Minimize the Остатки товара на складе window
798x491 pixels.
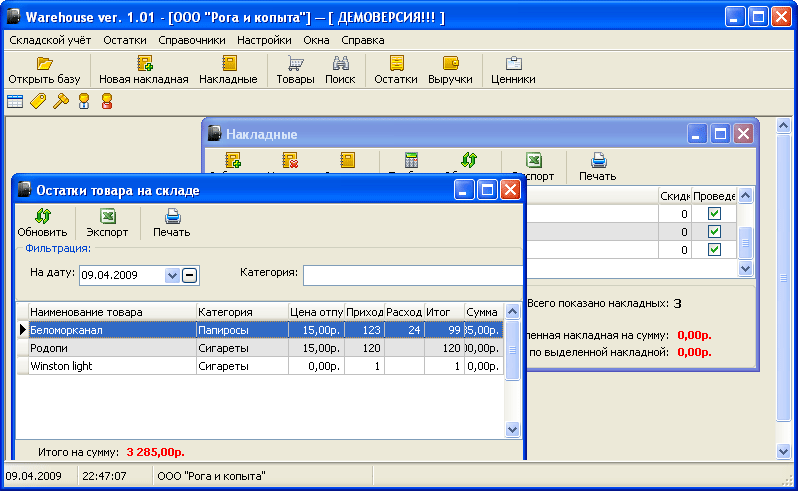[x=463, y=190]
